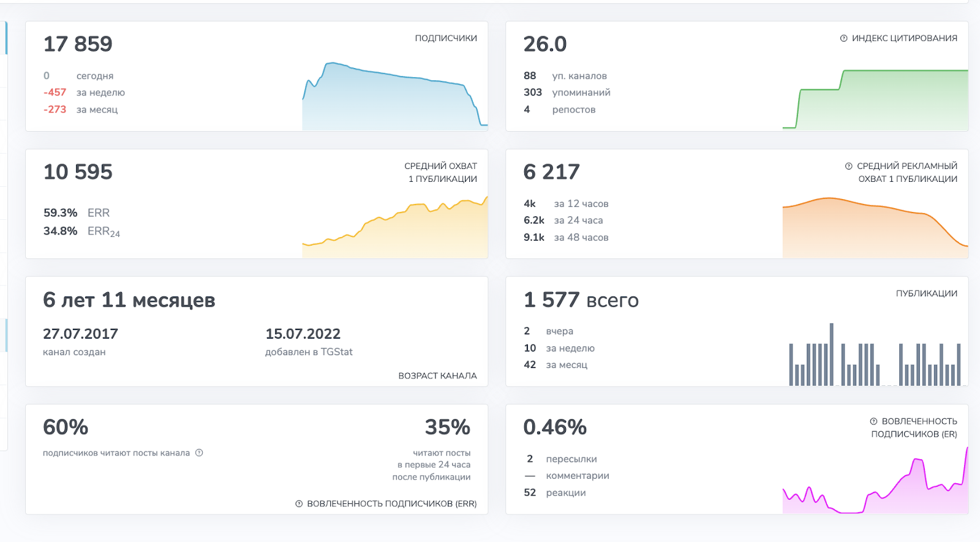This screenshot has width=980, height=542.
Task: Click subscriber count 17 859
Action: click(x=78, y=44)
